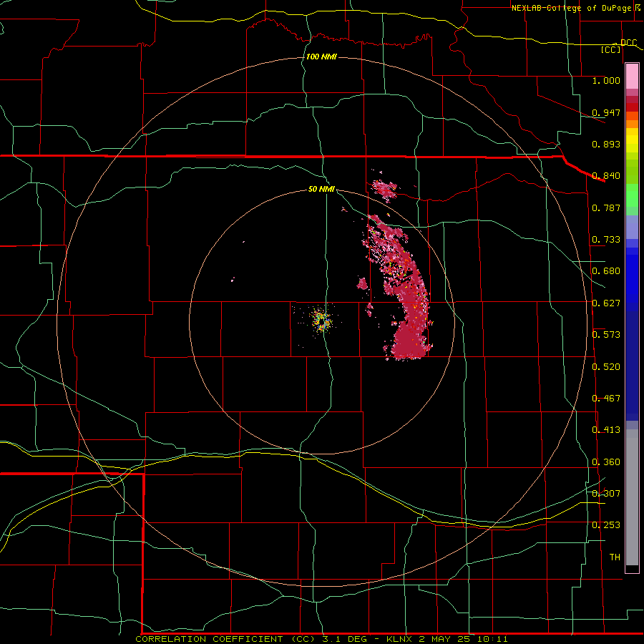This screenshot has height=644, width=644.
Task: Select the 0.360 legend value
Action: tap(606, 462)
